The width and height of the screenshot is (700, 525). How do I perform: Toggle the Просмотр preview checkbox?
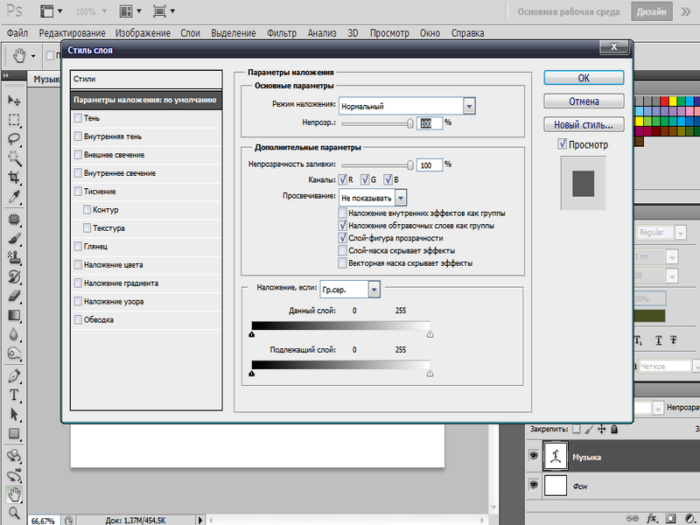562,145
